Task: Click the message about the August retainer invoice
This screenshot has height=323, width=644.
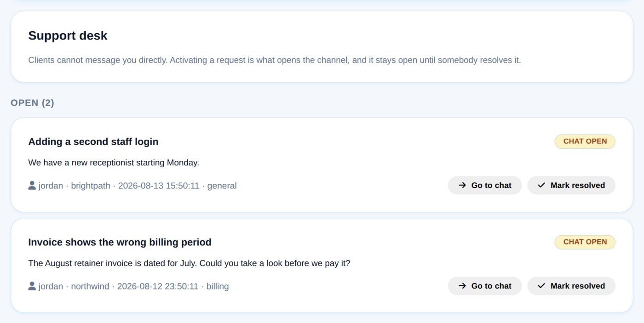Action: tap(189, 263)
